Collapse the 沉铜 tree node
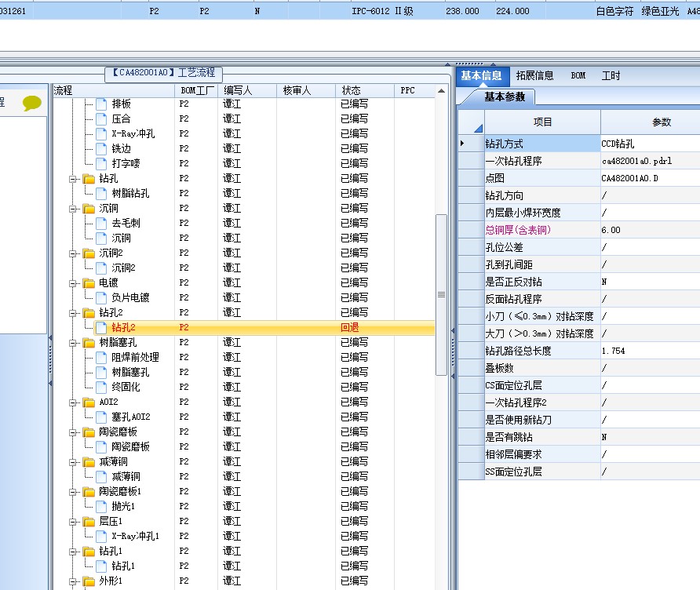700x590 pixels. coord(72,209)
